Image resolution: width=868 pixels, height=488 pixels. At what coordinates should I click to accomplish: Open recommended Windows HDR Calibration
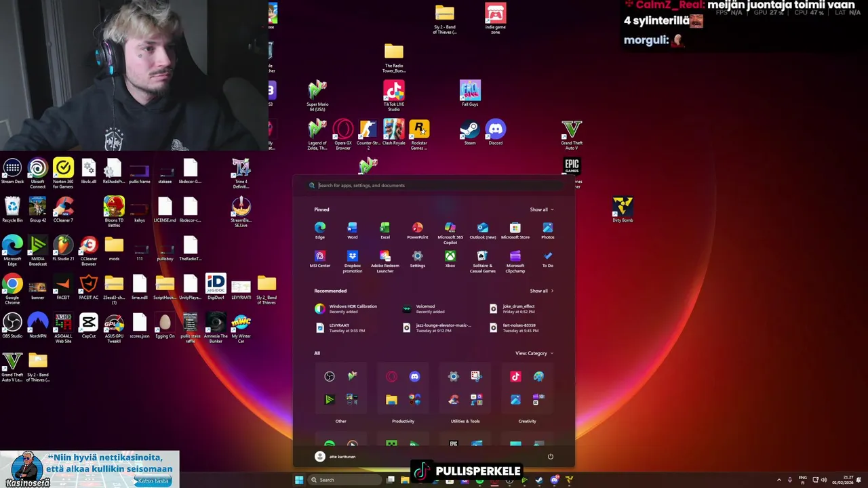pos(347,308)
